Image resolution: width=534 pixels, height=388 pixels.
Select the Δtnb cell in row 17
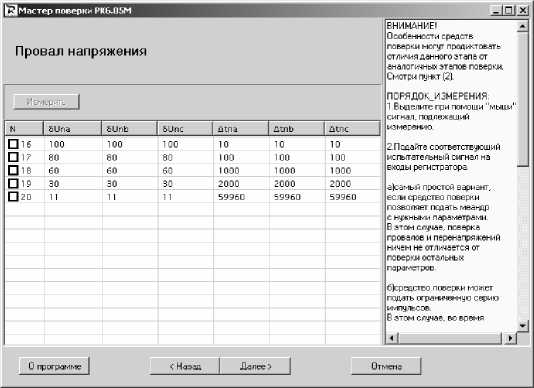coord(297,157)
